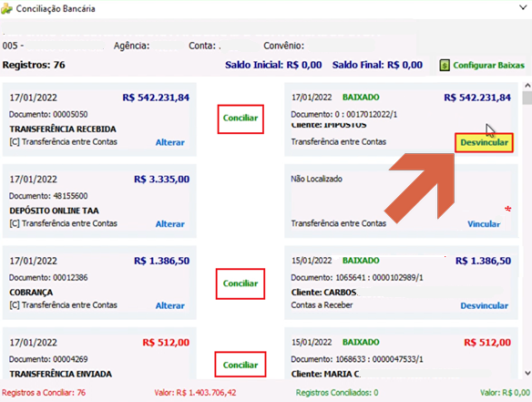Click Desvincular on the CARBOS client record

pos(484,305)
